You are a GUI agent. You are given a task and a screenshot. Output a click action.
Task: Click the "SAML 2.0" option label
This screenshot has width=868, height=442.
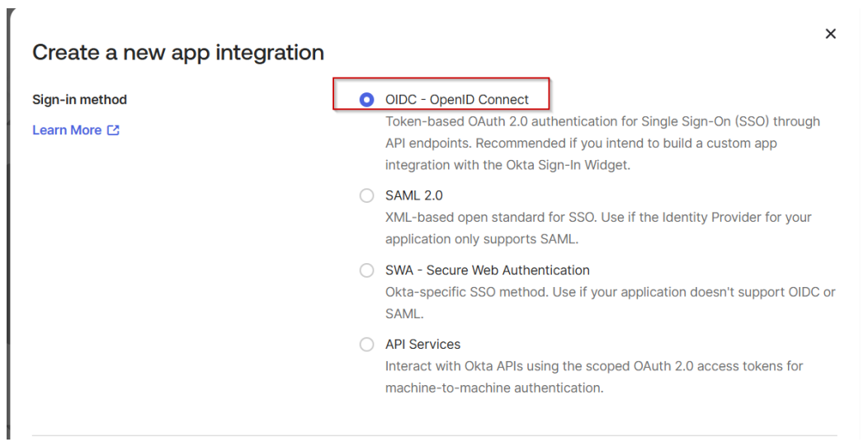click(413, 196)
